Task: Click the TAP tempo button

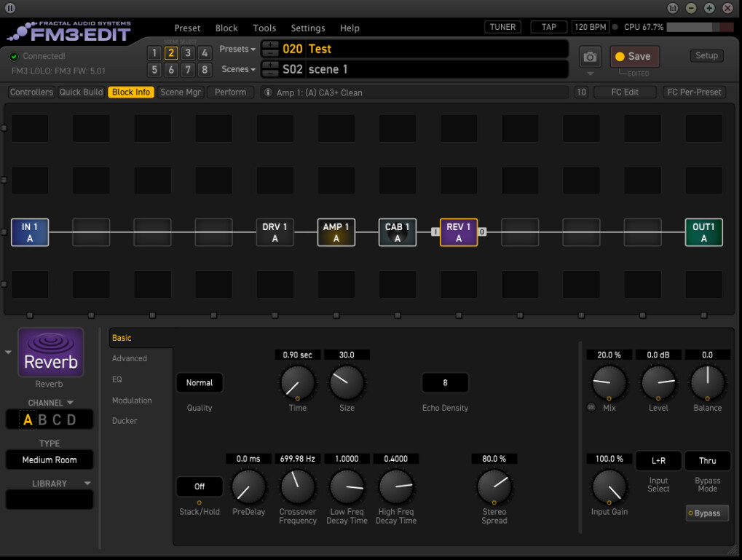Action: point(548,27)
